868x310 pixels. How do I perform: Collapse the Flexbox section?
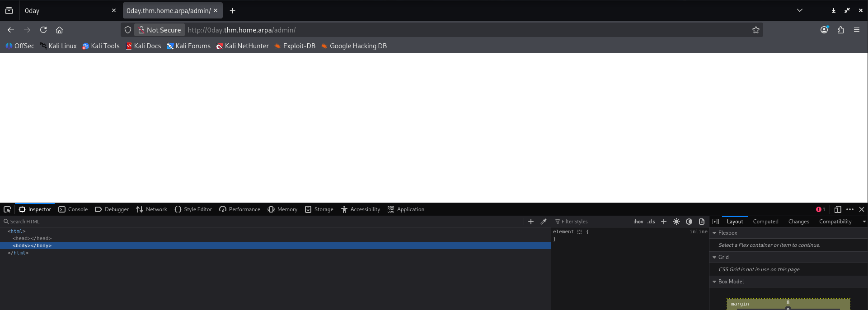(714, 233)
